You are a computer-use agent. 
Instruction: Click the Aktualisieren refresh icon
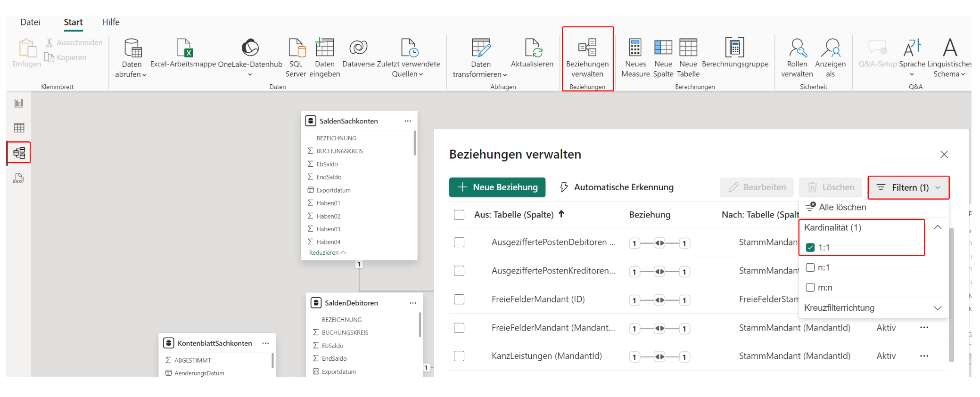pos(533,48)
